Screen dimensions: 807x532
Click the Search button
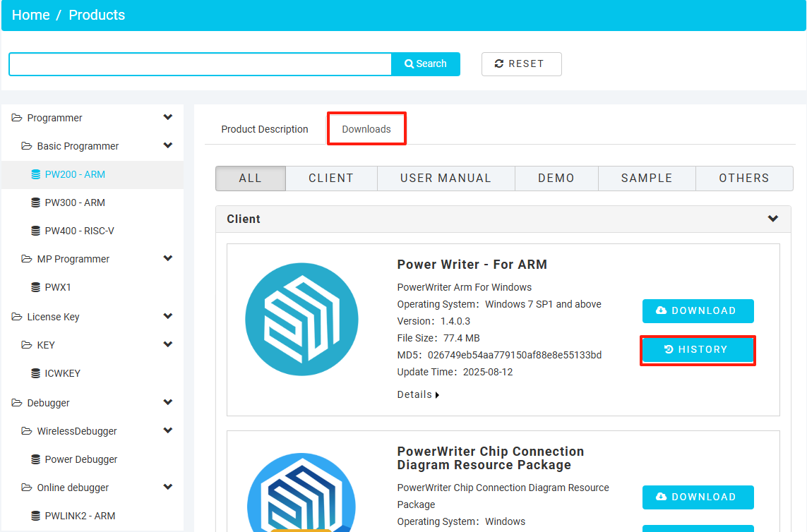pos(426,64)
